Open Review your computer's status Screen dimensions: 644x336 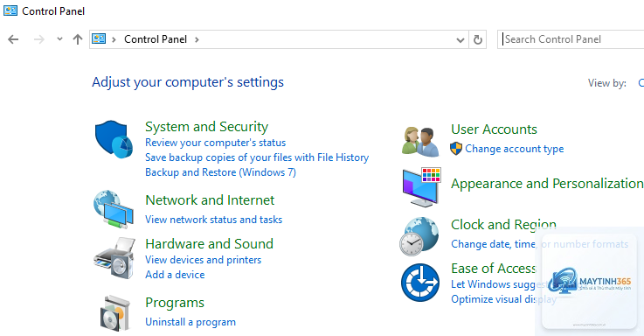pyautogui.click(x=215, y=143)
